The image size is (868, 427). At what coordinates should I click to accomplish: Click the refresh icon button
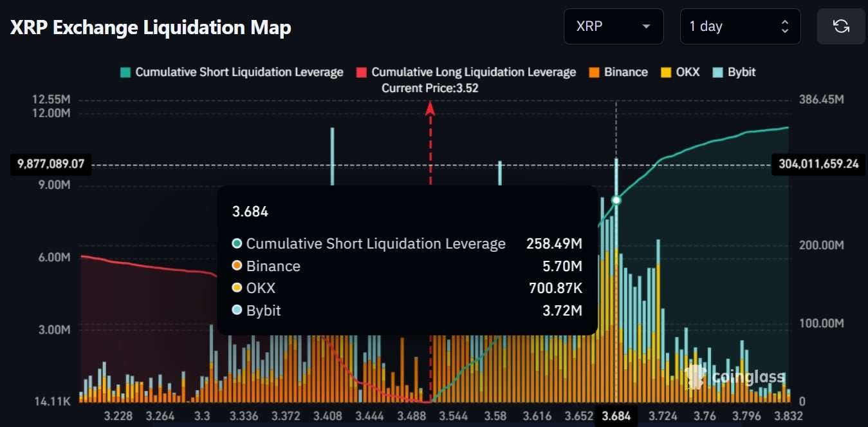(x=840, y=26)
